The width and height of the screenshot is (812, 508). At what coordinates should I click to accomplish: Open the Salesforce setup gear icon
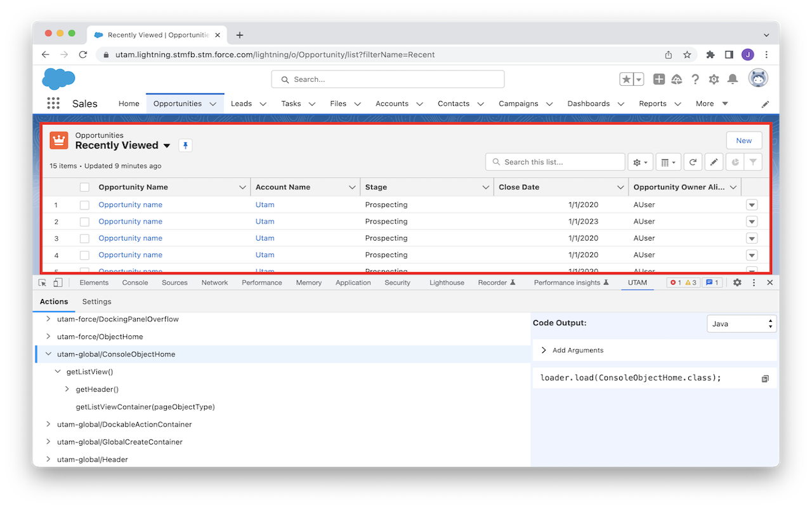click(x=714, y=79)
